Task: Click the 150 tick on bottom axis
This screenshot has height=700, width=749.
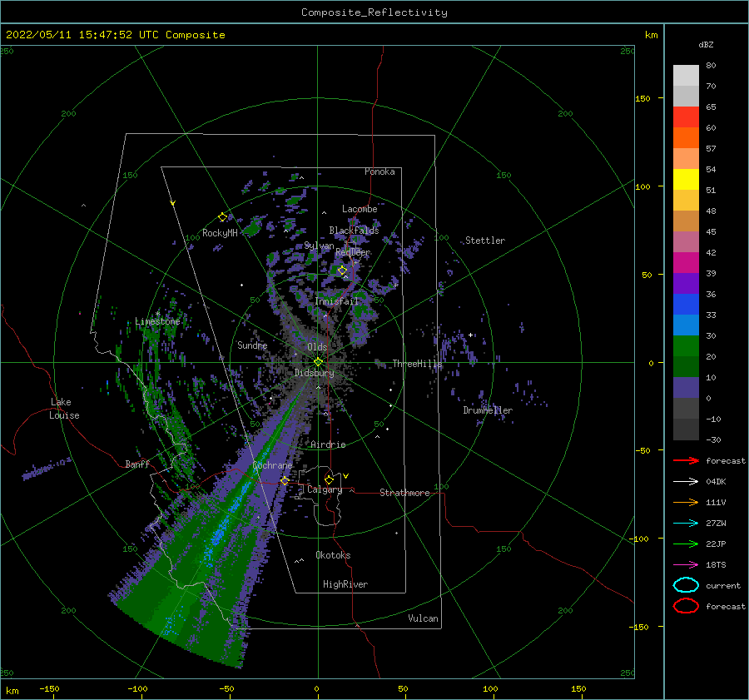Action: [x=578, y=688]
